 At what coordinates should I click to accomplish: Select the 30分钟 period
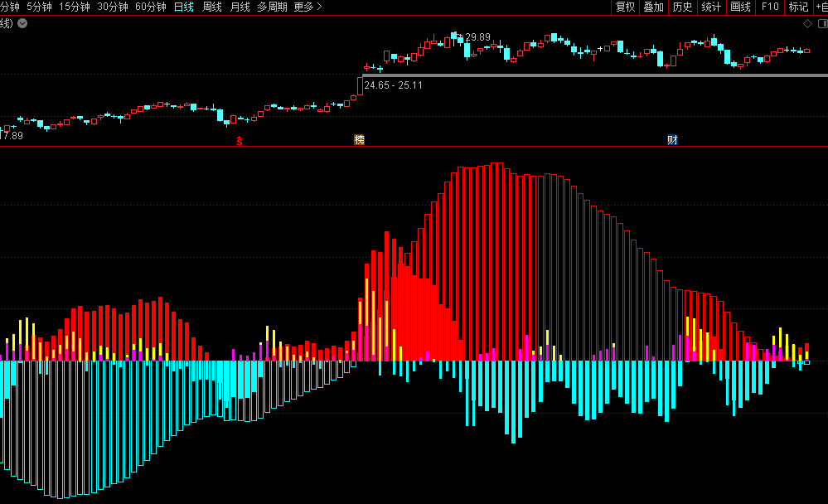tap(112, 7)
